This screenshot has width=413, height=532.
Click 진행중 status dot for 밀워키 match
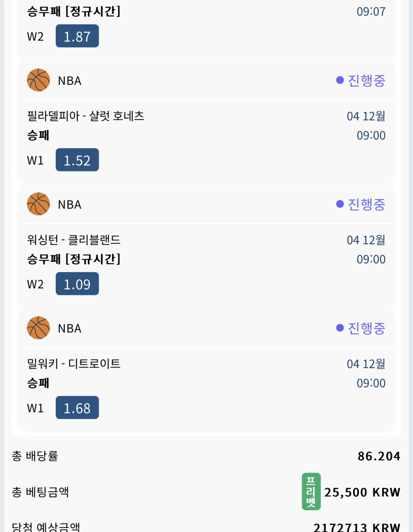click(340, 328)
